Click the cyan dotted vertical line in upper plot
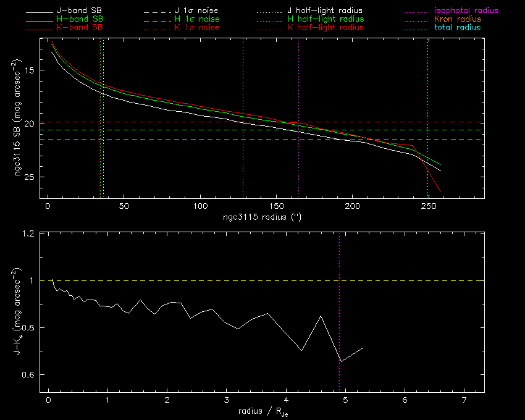This screenshot has height=420, width=525. (x=428, y=93)
